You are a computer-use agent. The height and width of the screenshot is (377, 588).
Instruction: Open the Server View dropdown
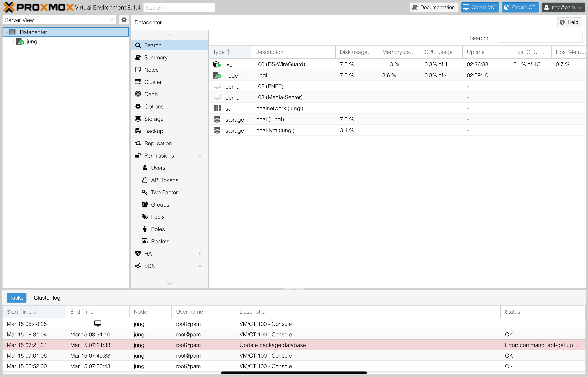(112, 20)
